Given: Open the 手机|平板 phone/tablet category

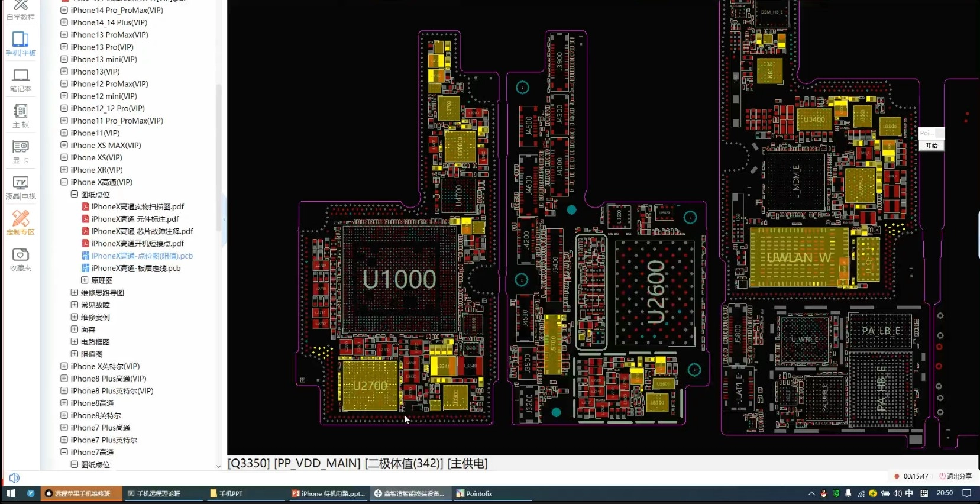Looking at the screenshot, I should [21, 44].
